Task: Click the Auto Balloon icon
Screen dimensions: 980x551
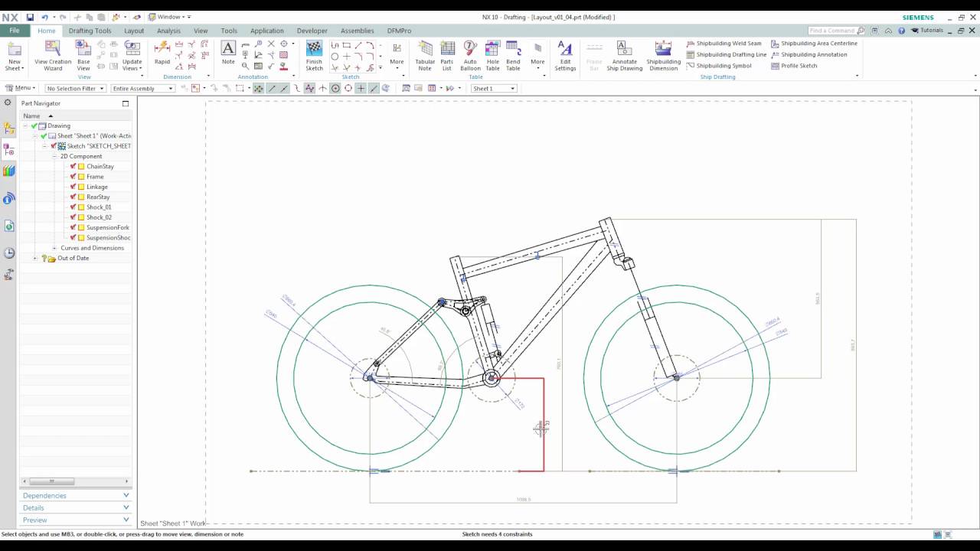Action: (470, 49)
